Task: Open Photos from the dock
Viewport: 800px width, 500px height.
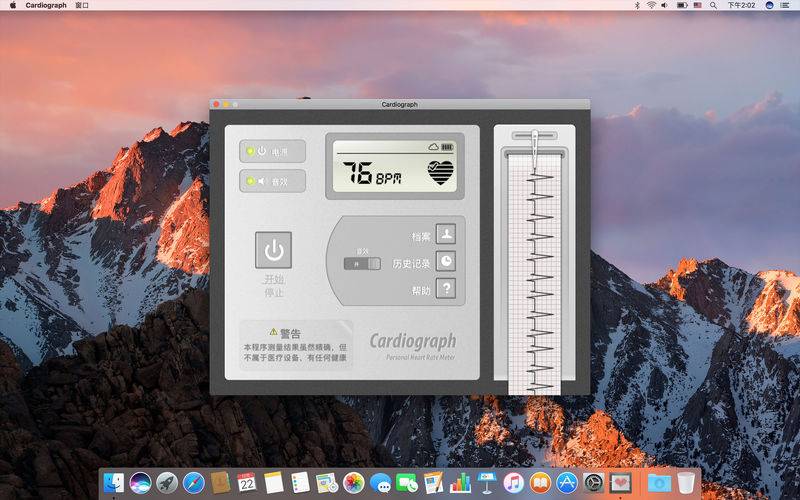Action: click(354, 482)
